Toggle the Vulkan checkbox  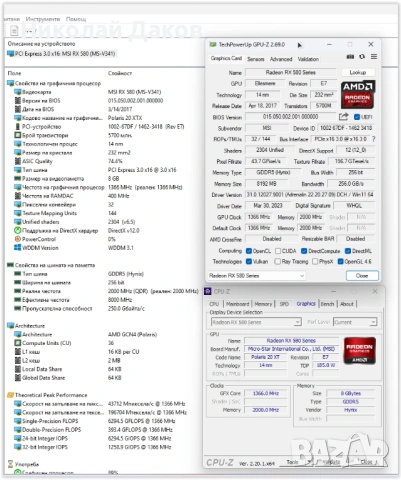(249, 262)
